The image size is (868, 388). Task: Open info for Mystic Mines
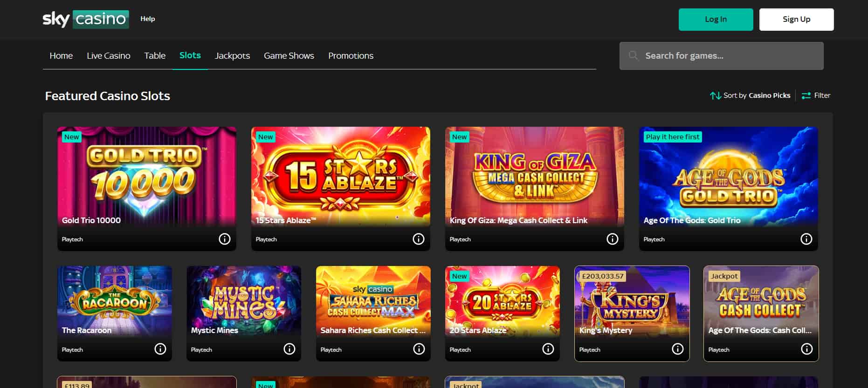click(289, 349)
